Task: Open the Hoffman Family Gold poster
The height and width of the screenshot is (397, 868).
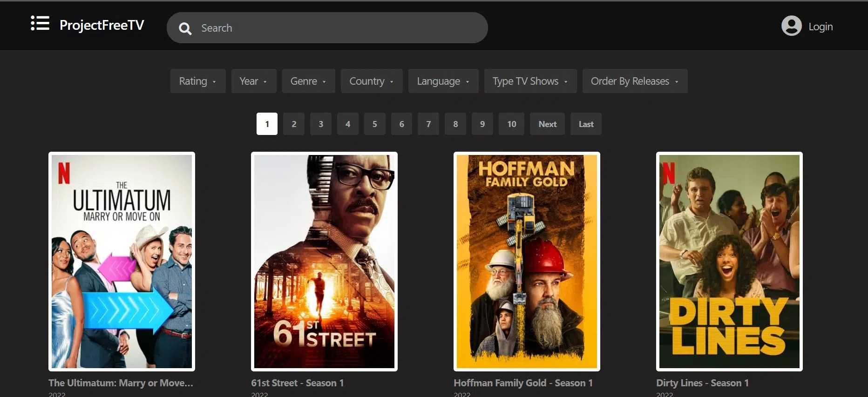Action: [527, 261]
